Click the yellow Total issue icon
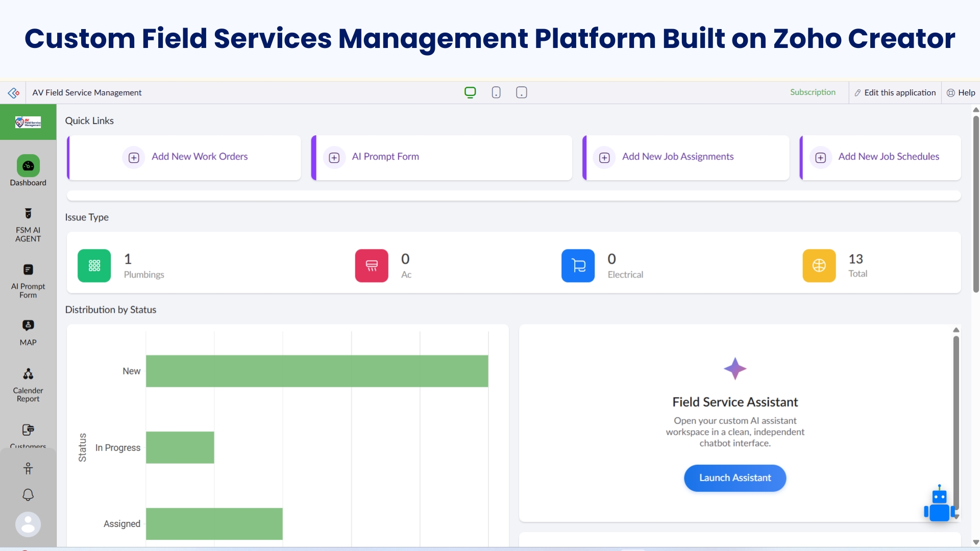 [819, 265]
